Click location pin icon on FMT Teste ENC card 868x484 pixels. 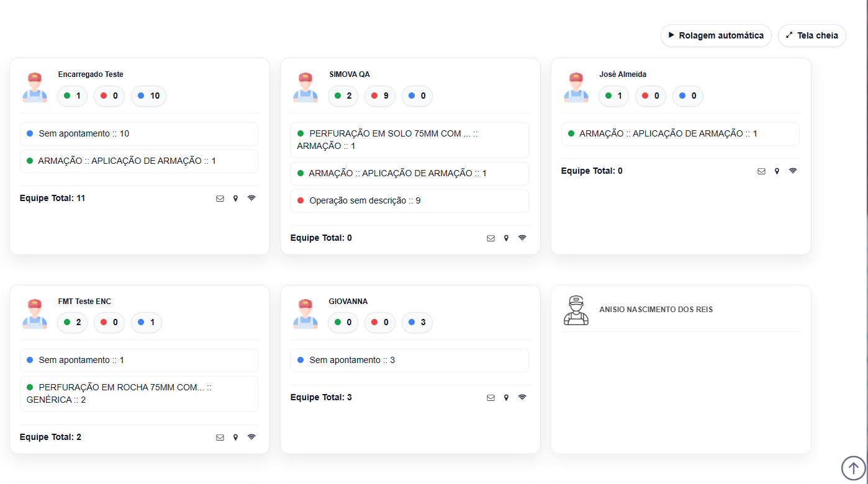(x=235, y=437)
